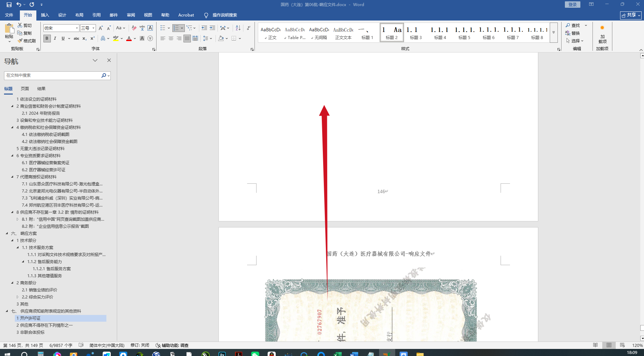The image size is (644, 356).
Task: Cut the selection with the scissors icon
Action: click(25, 26)
